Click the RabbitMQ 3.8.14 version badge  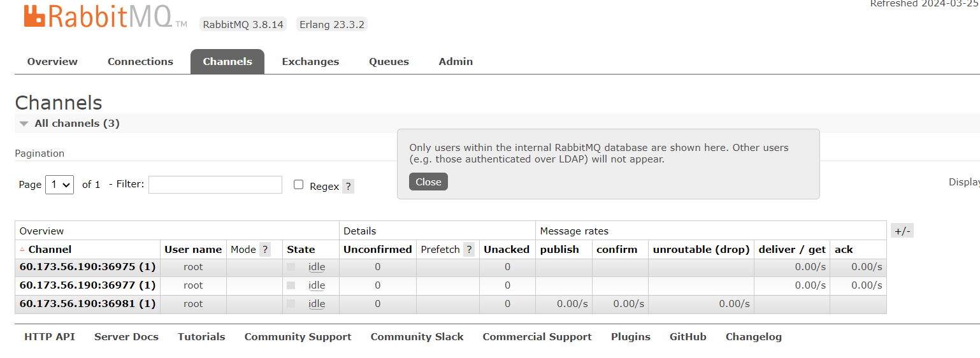tap(243, 24)
